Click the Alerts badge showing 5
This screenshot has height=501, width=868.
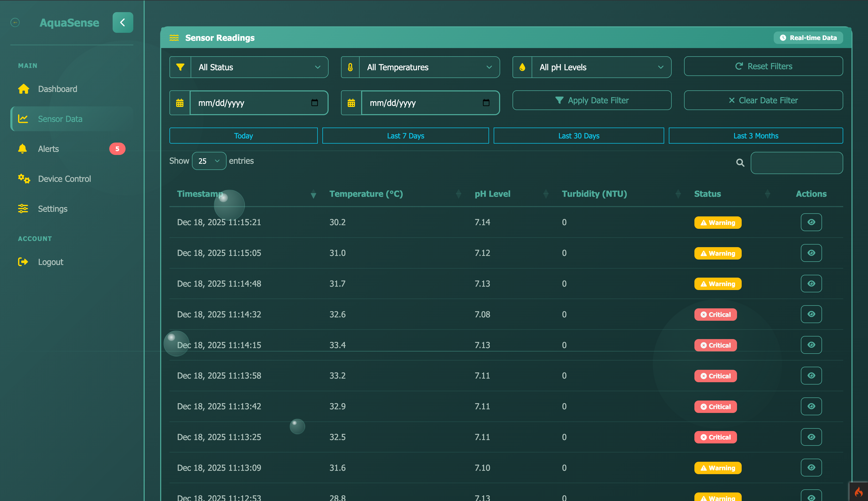coord(117,149)
